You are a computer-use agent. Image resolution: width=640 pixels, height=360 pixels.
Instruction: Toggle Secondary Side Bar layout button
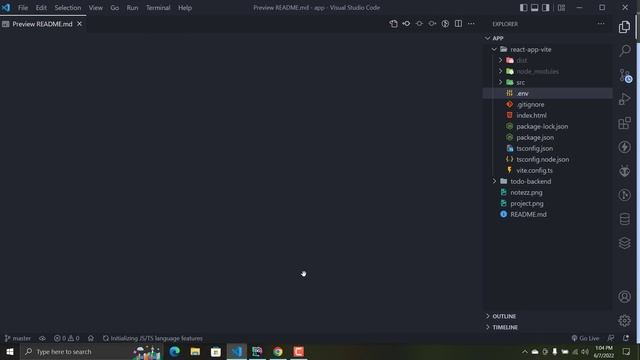(x=545, y=8)
